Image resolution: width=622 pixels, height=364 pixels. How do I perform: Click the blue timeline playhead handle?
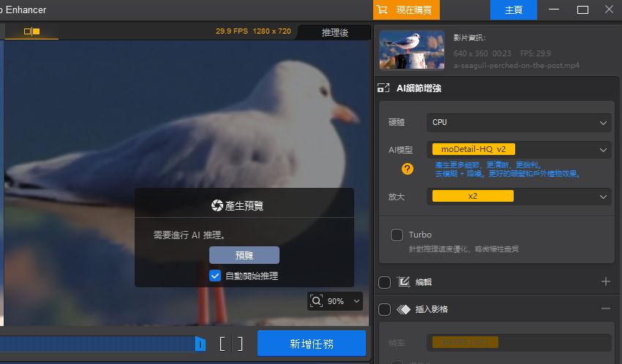tap(201, 344)
